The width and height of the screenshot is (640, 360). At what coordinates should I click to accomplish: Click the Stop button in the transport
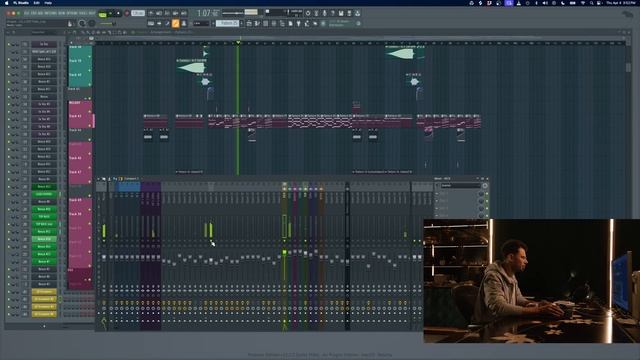[118, 13]
